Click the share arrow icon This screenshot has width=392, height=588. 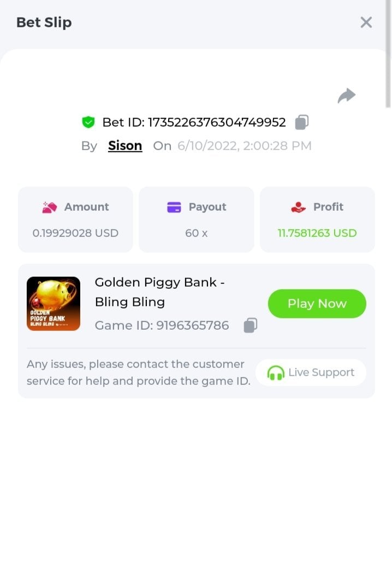coord(346,96)
